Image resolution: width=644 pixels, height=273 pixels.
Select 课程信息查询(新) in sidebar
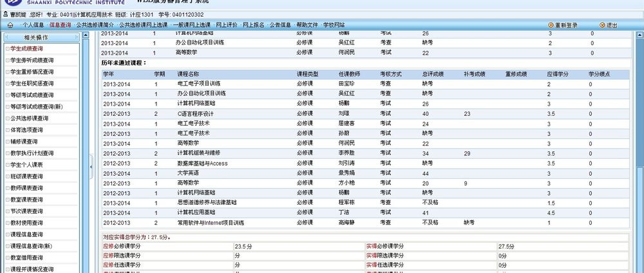[x=31, y=247]
